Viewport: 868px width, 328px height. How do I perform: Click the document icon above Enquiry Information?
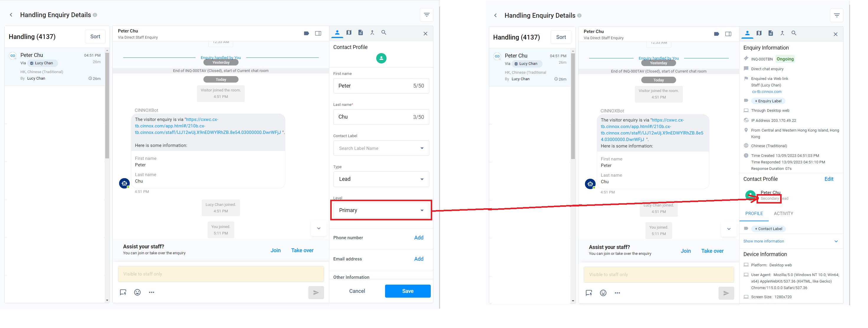pos(770,33)
